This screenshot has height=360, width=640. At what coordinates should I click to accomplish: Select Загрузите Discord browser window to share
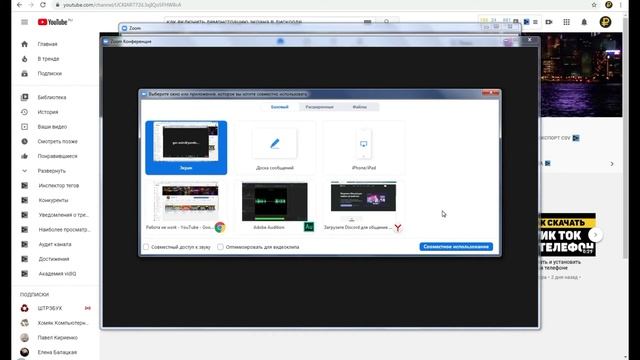(364, 207)
